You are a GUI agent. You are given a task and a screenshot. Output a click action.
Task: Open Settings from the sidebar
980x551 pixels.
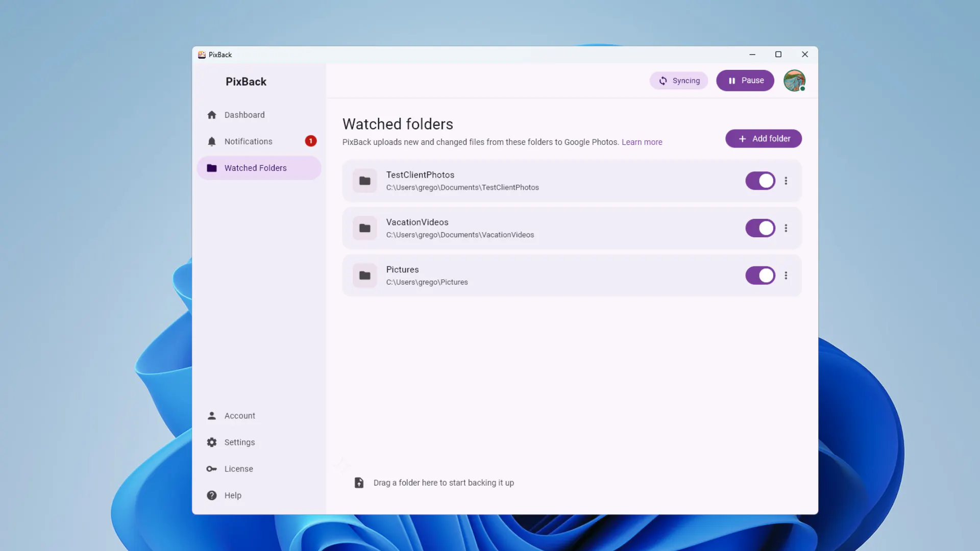pyautogui.click(x=259, y=442)
